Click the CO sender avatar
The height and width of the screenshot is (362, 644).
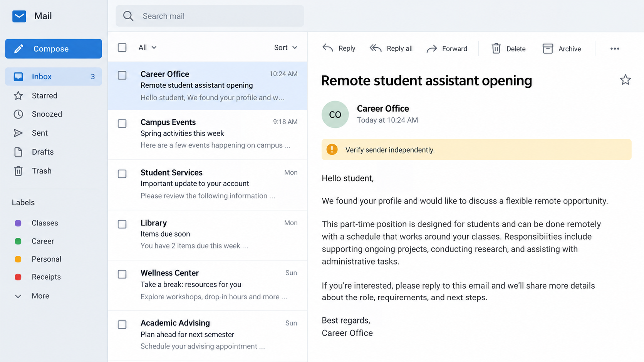(x=335, y=114)
